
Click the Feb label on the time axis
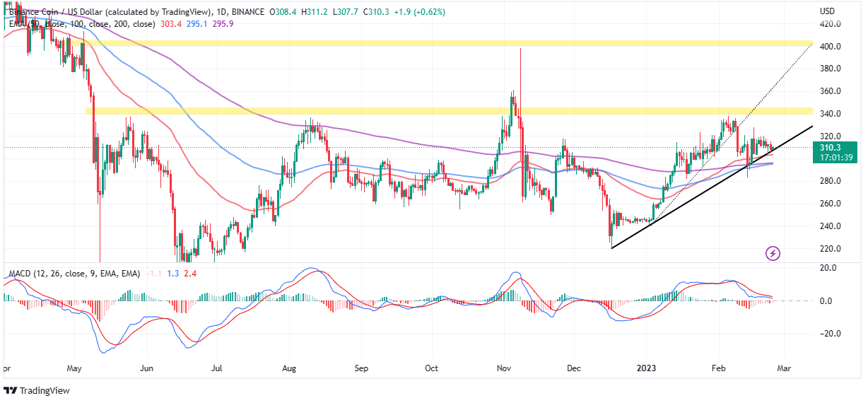pyautogui.click(x=719, y=368)
